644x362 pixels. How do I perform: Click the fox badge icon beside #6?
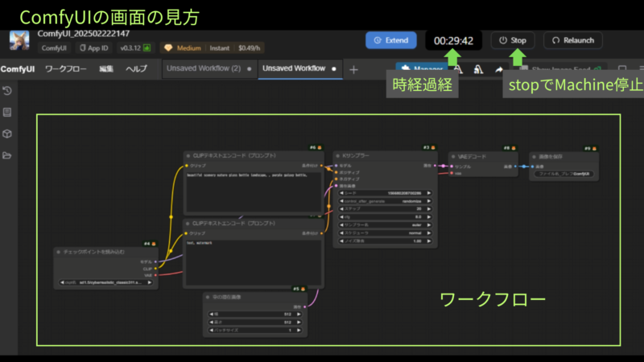pyautogui.click(x=320, y=148)
